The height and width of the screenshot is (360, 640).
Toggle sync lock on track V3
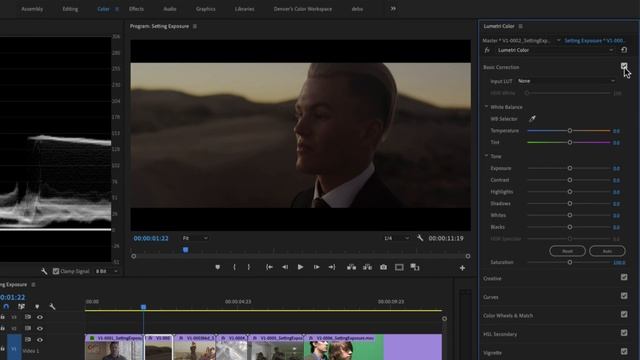tap(28, 317)
